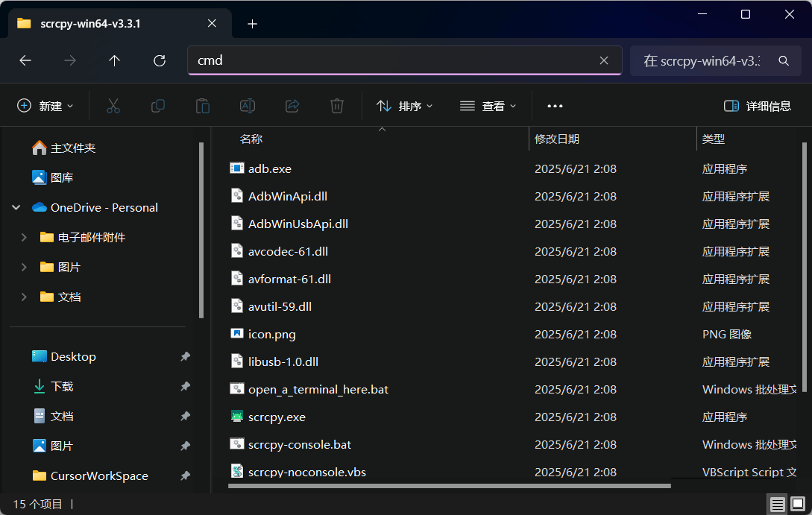Screen dimensions: 812x515
Task: Select the scrcpy.exe file
Action: tap(277, 417)
